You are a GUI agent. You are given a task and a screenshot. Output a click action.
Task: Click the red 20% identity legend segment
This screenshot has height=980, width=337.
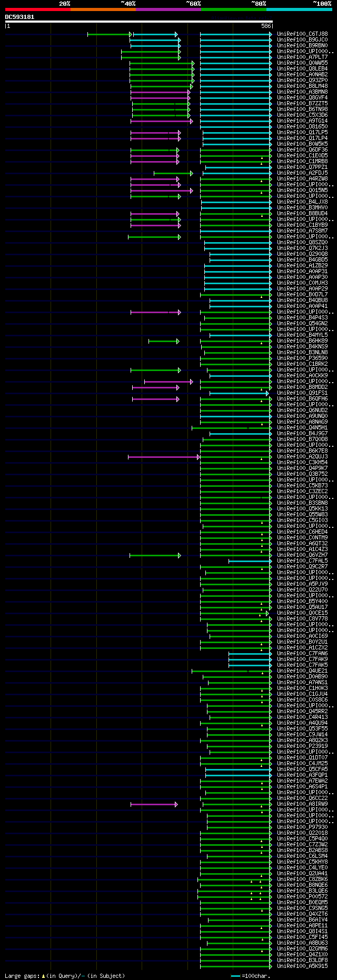tap(37, 9)
